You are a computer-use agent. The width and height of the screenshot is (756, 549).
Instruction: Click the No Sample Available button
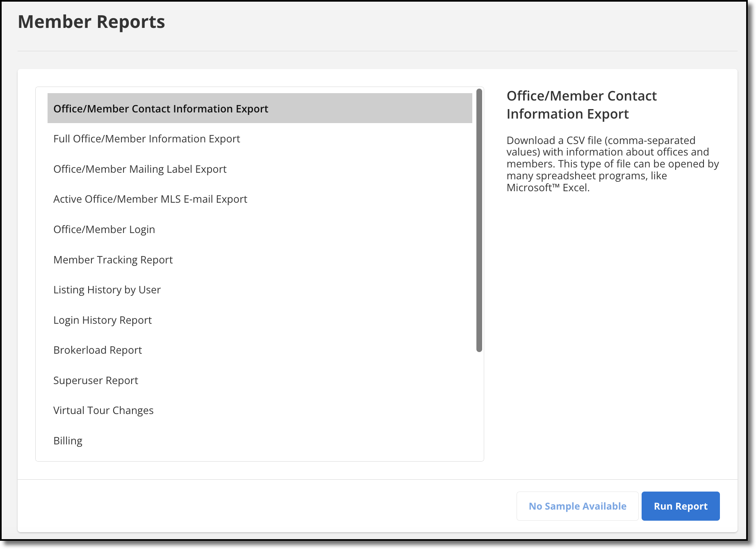pos(577,506)
